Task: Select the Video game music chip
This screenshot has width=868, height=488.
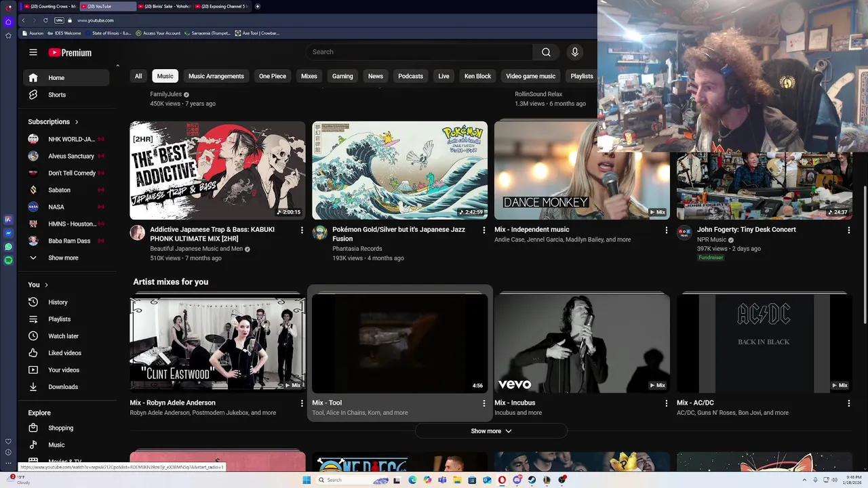Action: tap(530, 76)
